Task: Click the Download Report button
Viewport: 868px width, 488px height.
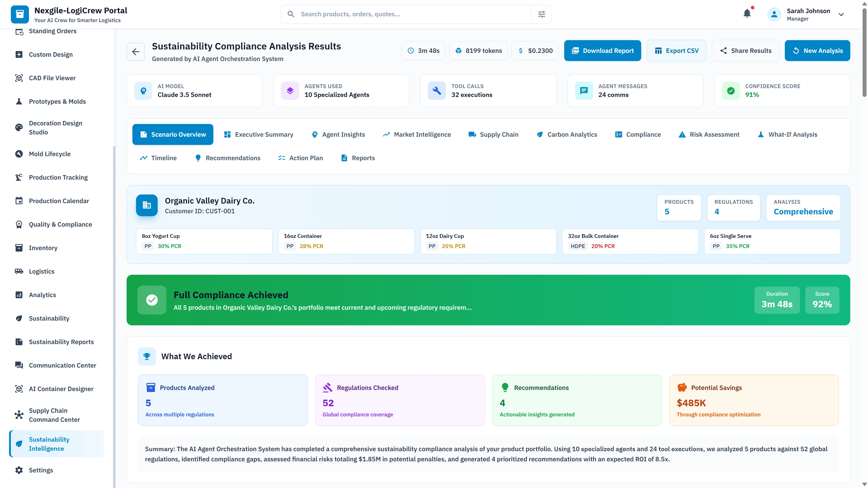Action: (602, 51)
